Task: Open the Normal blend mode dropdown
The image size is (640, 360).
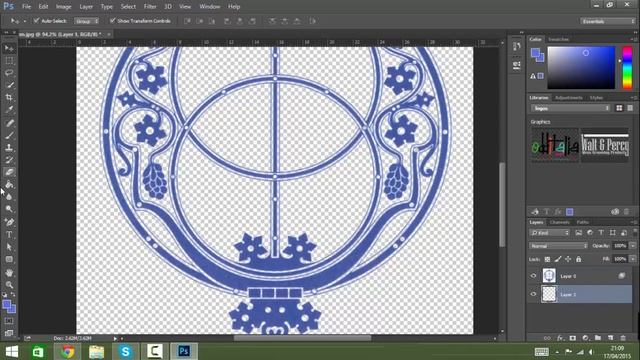Action: click(558, 246)
